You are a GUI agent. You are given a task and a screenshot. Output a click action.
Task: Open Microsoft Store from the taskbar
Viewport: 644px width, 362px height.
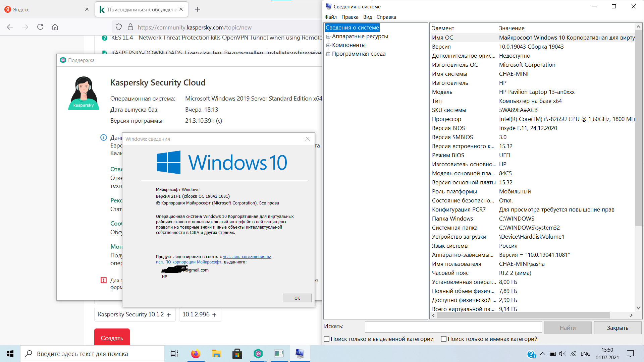point(237,354)
